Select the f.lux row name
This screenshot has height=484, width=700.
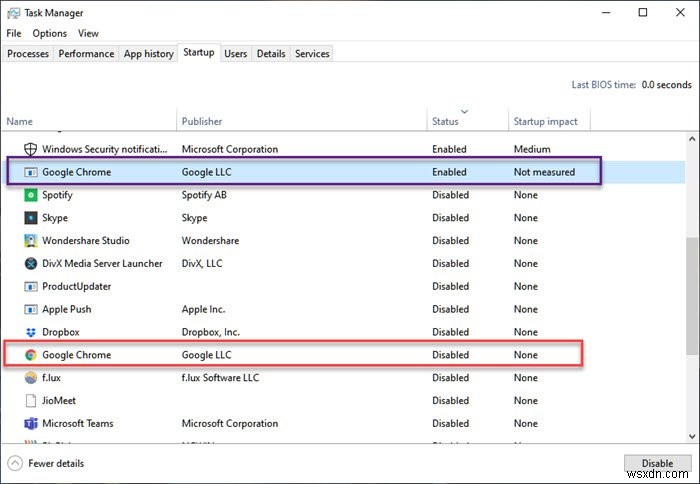click(51, 378)
